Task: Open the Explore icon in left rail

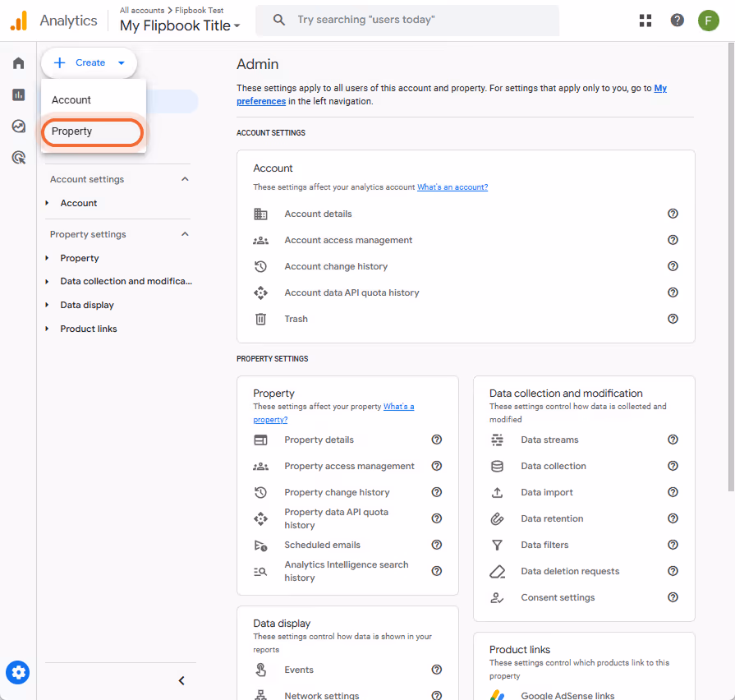Action: pyautogui.click(x=18, y=127)
